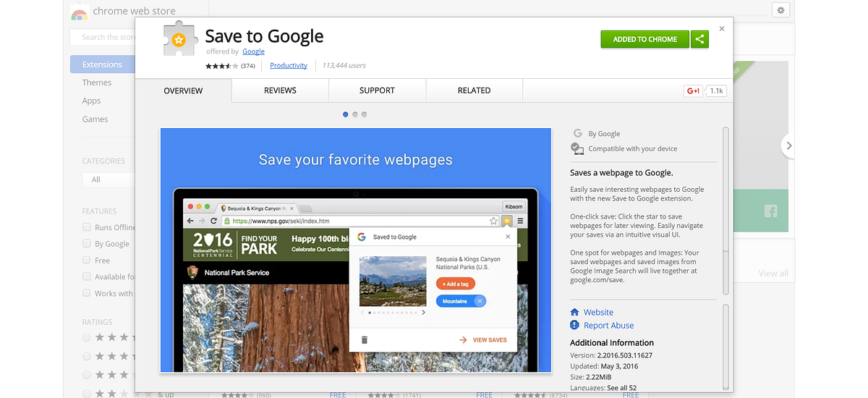Select the third rating radio button
The height and width of the screenshot is (398, 868).
(87, 375)
